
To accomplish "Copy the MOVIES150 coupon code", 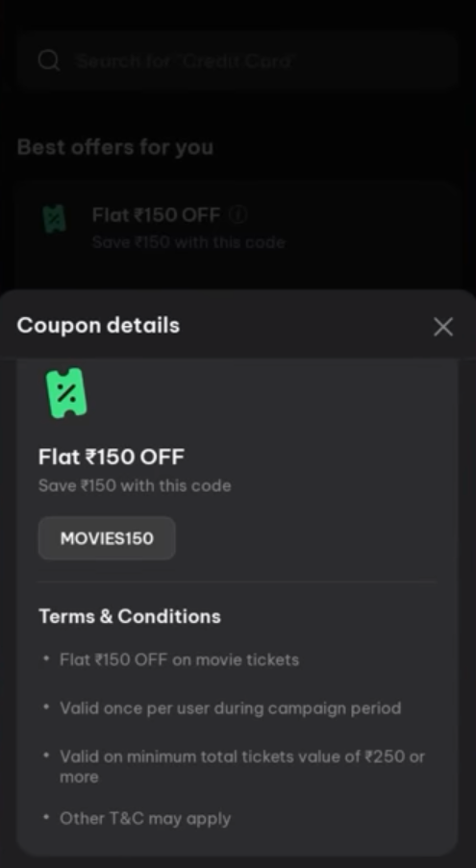I will pos(107,538).
